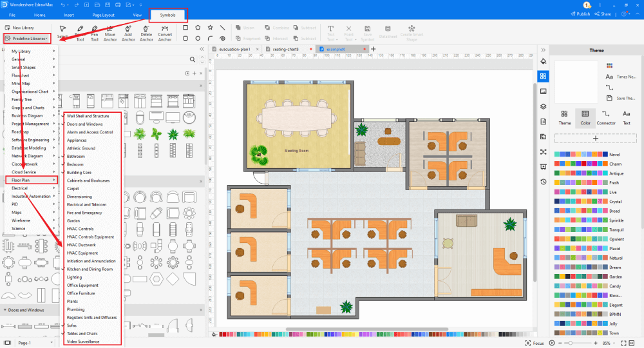Activate the Delete Anchor tool
The width and height of the screenshot is (644, 348).
click(146, 33)
